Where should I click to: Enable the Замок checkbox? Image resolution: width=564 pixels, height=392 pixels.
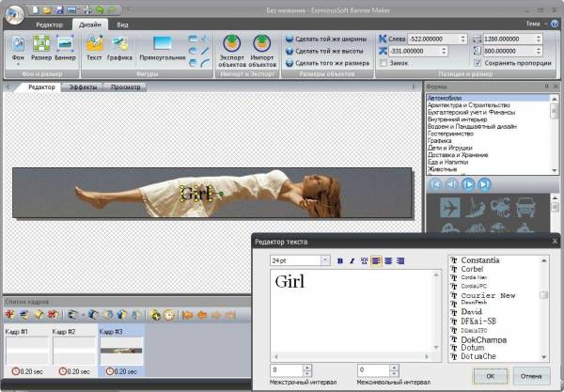point(383,63)
